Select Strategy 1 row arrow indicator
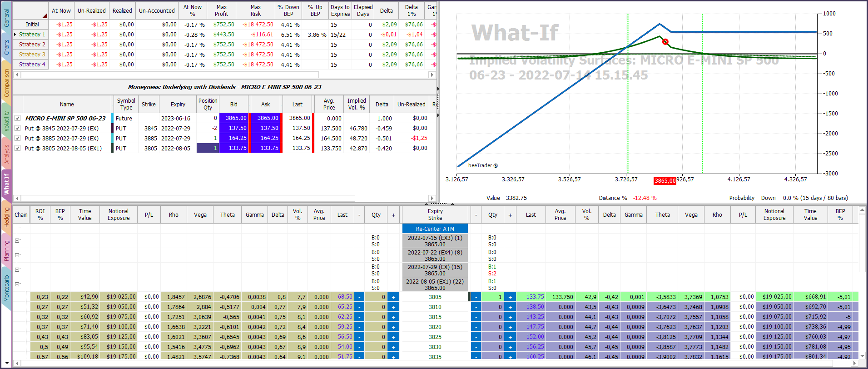Image resolution: width=868 pixels, height=369 pixels. [x=15, y=35]
